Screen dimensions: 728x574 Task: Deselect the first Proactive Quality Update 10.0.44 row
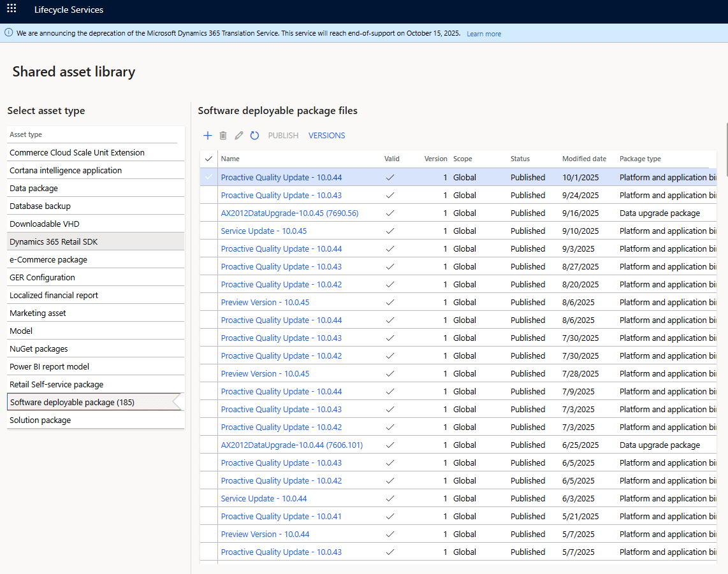pyautogui.click(x=208, y=178)
